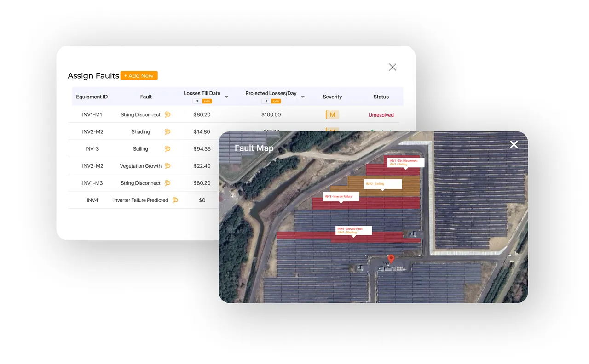Select the Shading fault cell
The width and height of the screenshot is (589, 364).
[x=141, y=132]
